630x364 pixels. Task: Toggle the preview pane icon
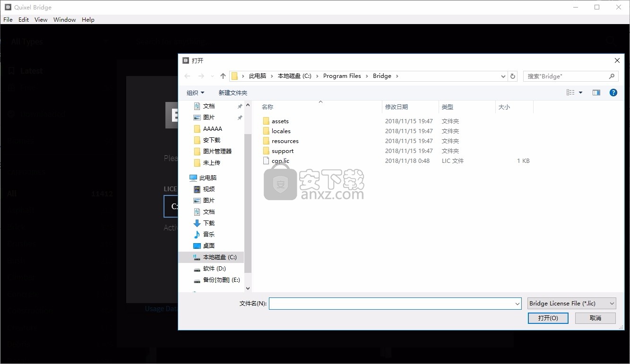(x=596, y=93)
